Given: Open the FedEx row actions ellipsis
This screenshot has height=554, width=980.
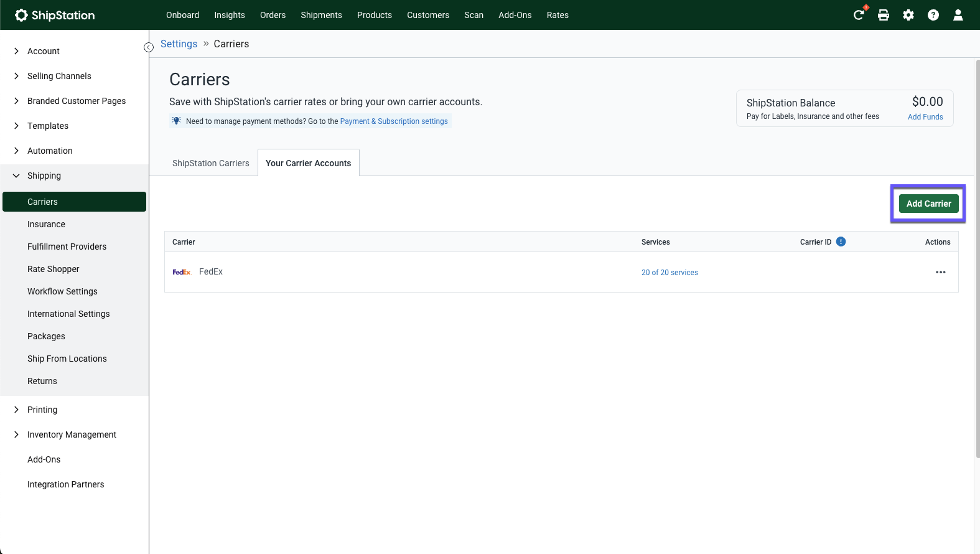Looking at the screenshot, I should 940,272.
